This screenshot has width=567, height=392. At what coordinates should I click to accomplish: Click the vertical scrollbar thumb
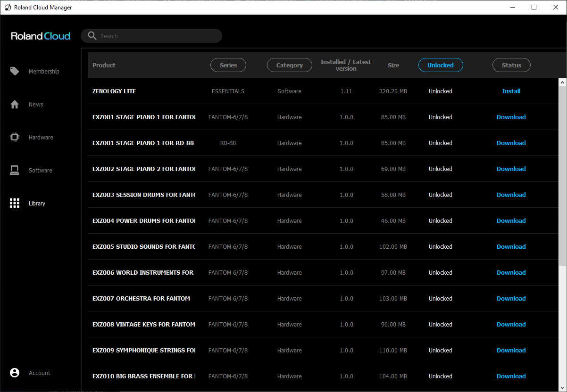[562, 174]
